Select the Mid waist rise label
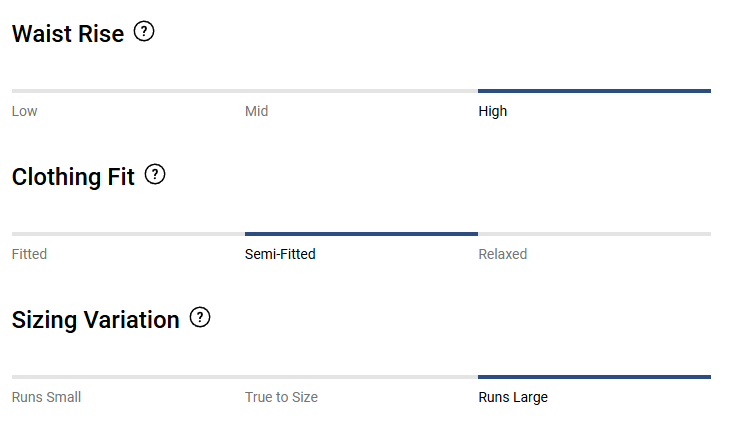 pos(256,111)
